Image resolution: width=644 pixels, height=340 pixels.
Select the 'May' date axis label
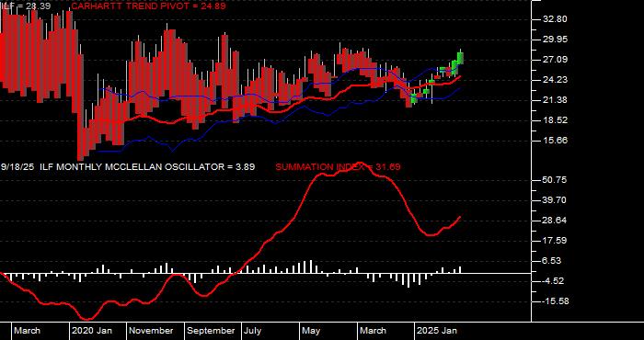pos(311,331)
